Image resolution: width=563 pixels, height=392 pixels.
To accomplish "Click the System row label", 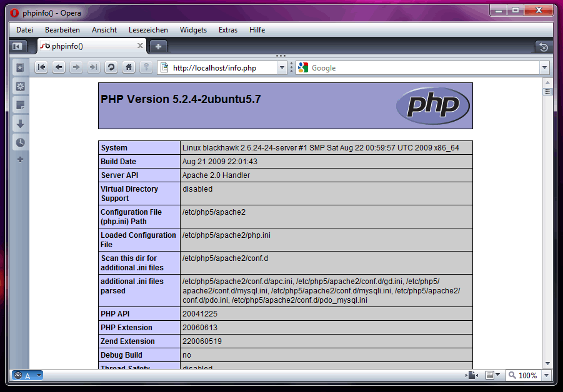I will pos(114,148).
